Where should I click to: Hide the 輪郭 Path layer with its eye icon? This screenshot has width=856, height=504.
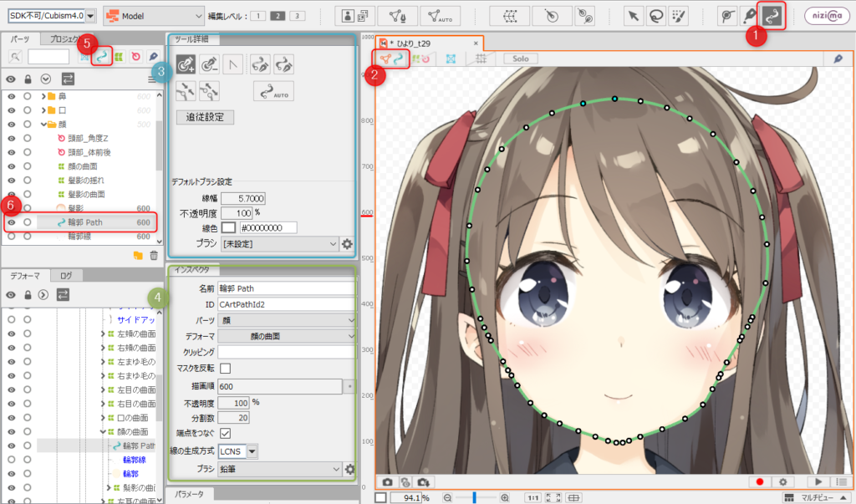pyautogui.click(x=12, y=222)
